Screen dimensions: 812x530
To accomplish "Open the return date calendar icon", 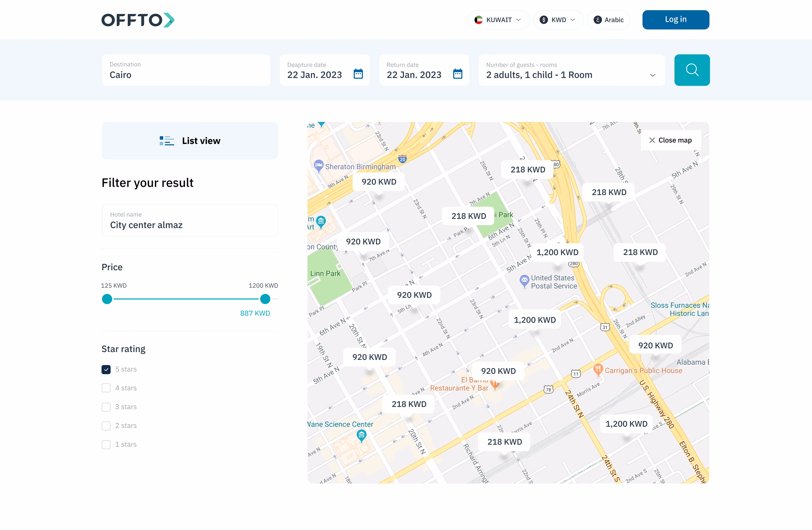I will pyautogui.click(x=458, y=74).
